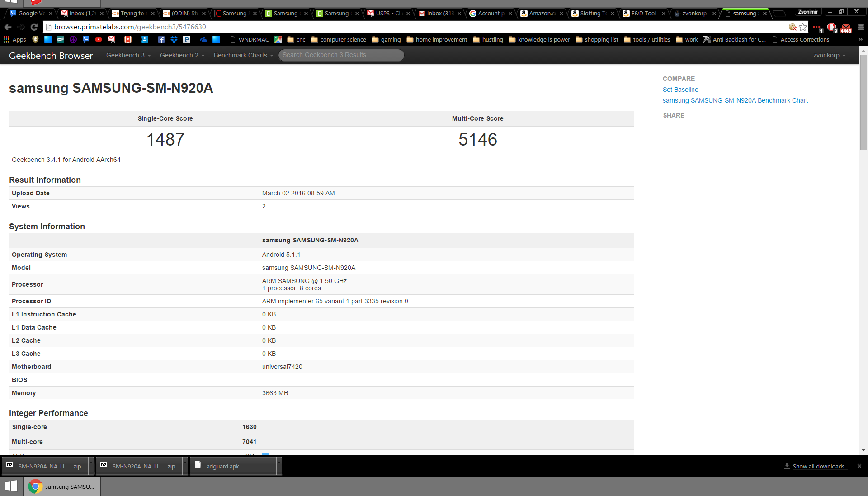Click the blocked cookies icon in address bar
This screenshot has width=868, height=496.
793,27
